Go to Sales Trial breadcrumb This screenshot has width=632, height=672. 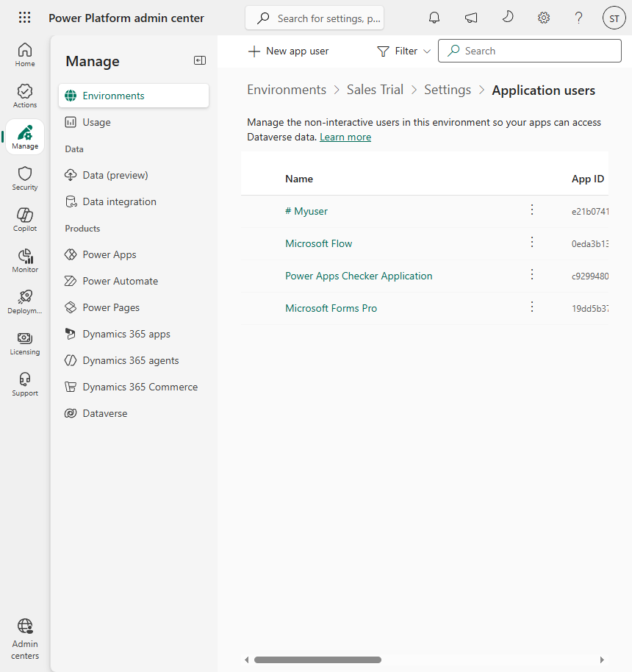pos(375,90)
